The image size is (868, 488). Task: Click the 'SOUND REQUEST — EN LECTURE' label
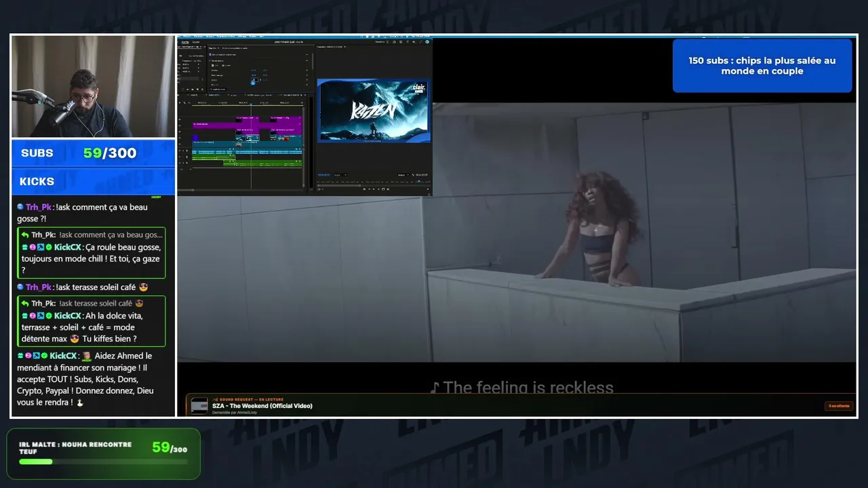coord(248,399)
